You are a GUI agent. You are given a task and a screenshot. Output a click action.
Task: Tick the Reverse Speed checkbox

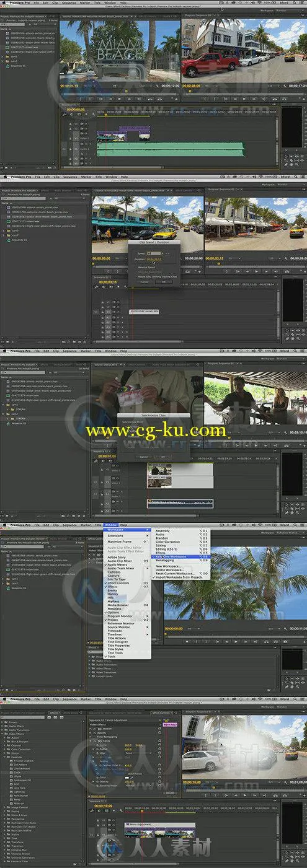136,267
